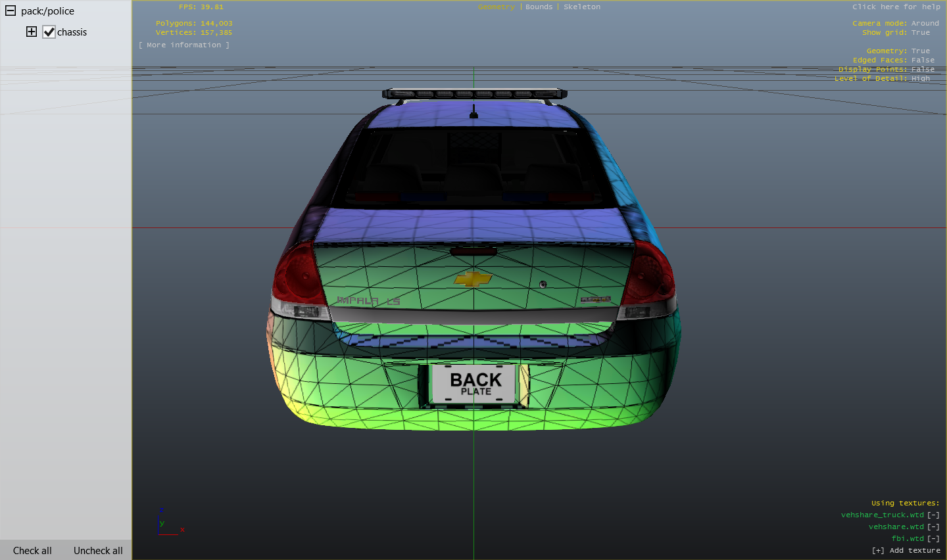Remove vehshare_truck.wtd texture with its [-] icon

[x=933, y=515]
